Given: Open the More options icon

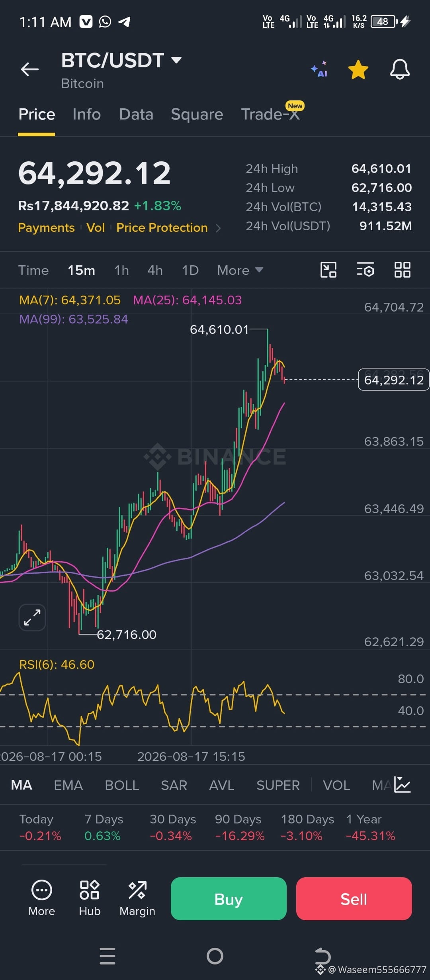Looking at the screenshot, I should [41, 898].
